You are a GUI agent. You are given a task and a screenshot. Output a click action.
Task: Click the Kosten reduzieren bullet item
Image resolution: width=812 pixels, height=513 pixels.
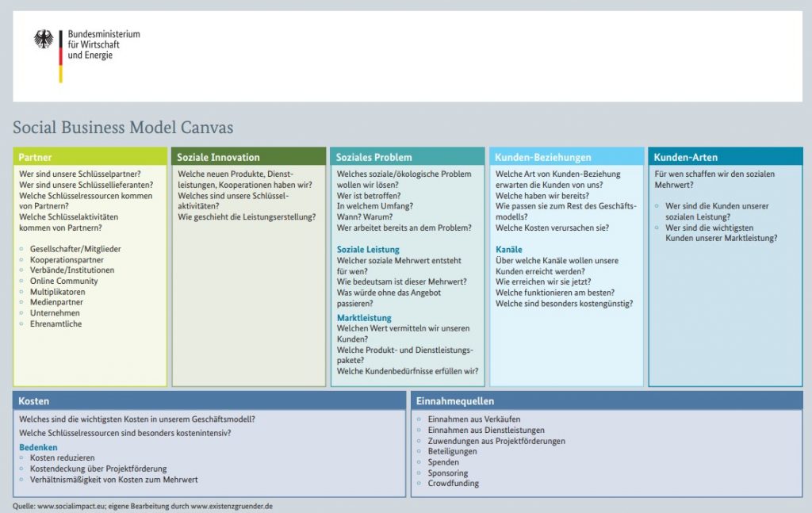pos(63,458)
